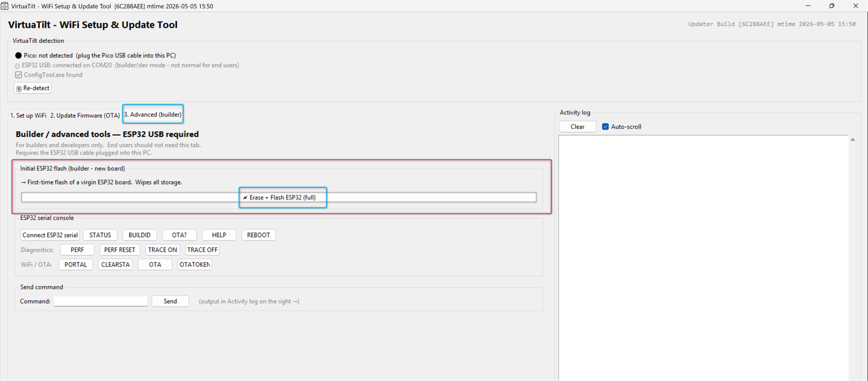Disable tracing with TRACE OFF
The height and width of the screenshot is (381, 868).
tap(202, 250)
